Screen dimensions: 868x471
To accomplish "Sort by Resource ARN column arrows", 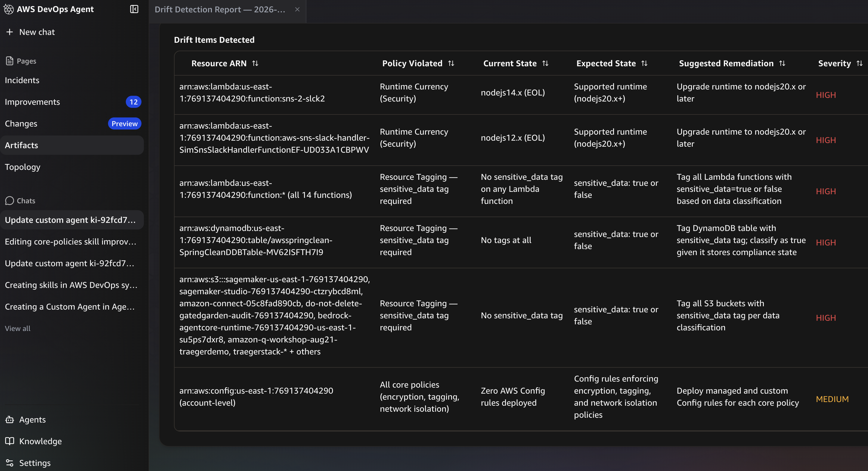I will coord(256,63).
